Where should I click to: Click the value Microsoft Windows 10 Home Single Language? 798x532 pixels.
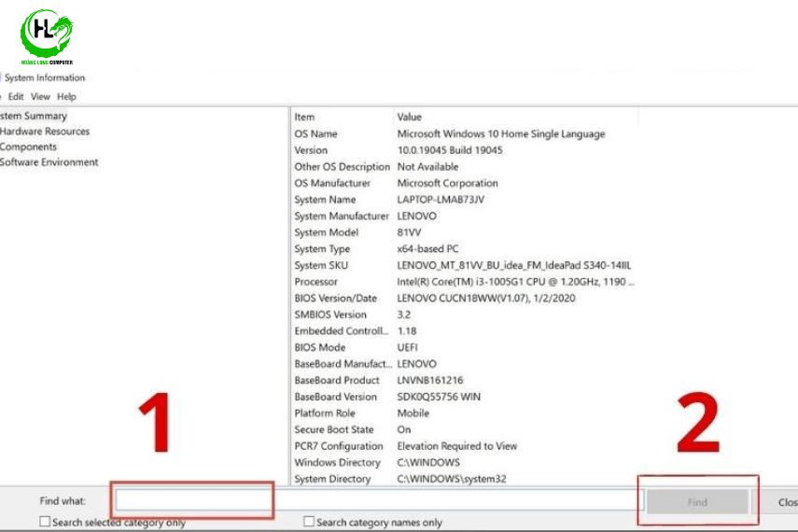(501, 133)
